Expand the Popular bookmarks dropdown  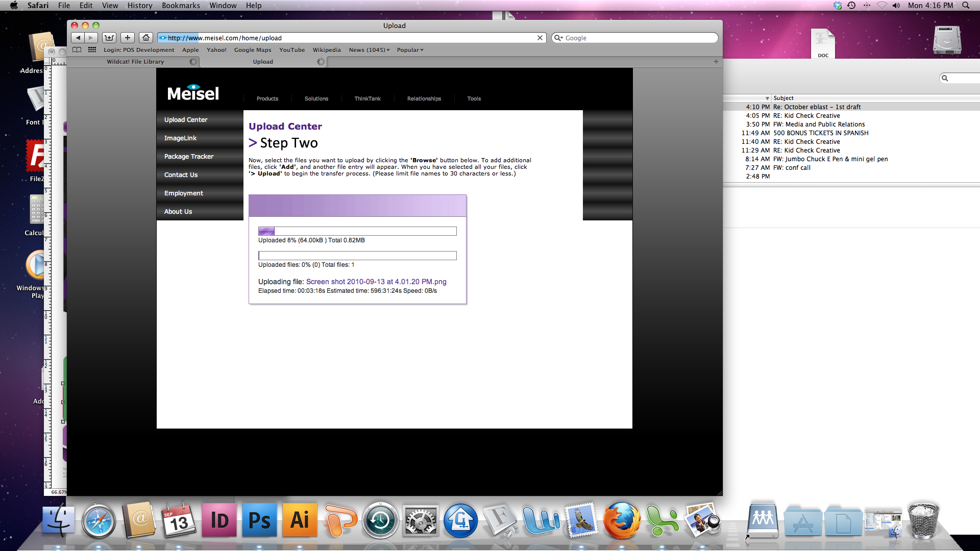[x=410, y=50]
